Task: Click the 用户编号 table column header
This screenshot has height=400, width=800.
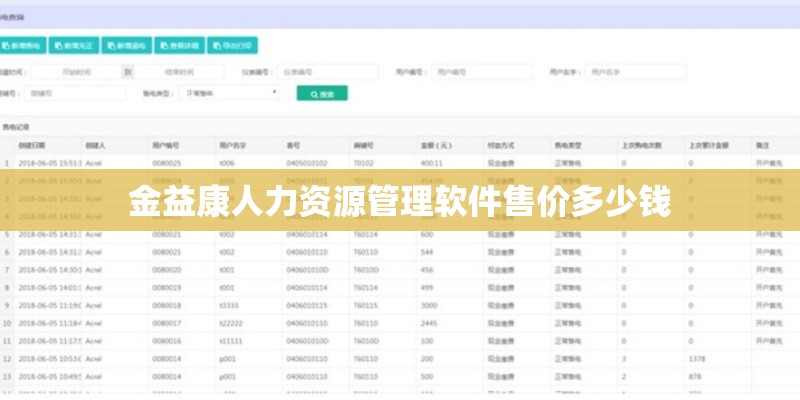Action: pos(165,145)
